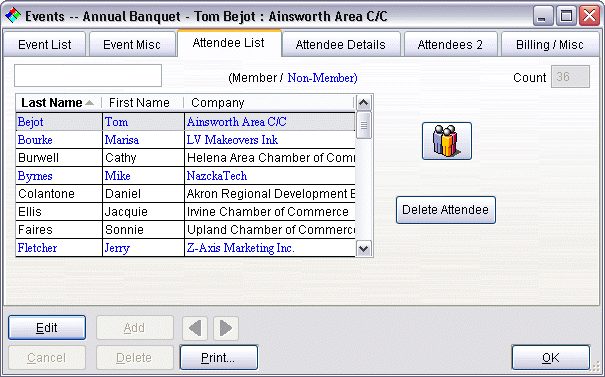This screenshot has width=605, height=377.
Task: Click the Edit button
Action: 47,328
